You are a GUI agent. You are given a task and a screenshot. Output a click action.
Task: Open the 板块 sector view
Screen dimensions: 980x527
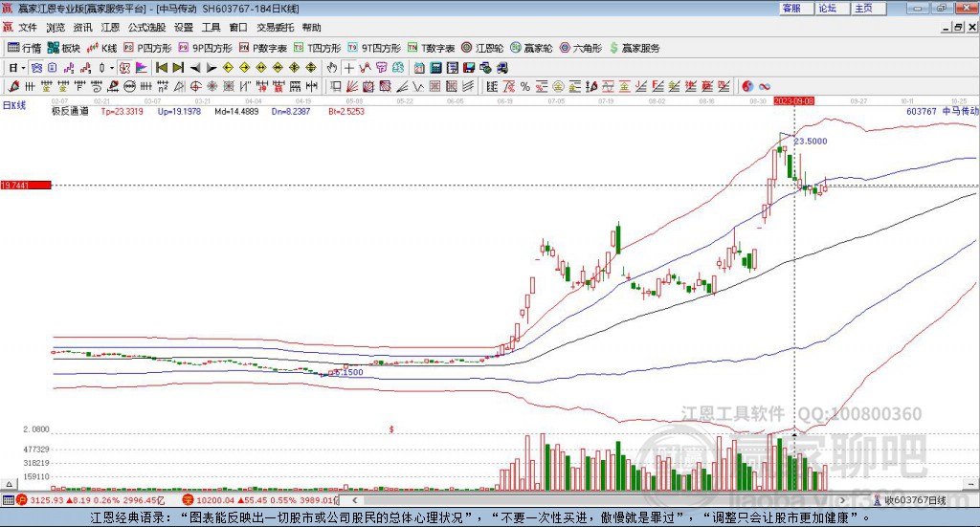click(64, 48)
